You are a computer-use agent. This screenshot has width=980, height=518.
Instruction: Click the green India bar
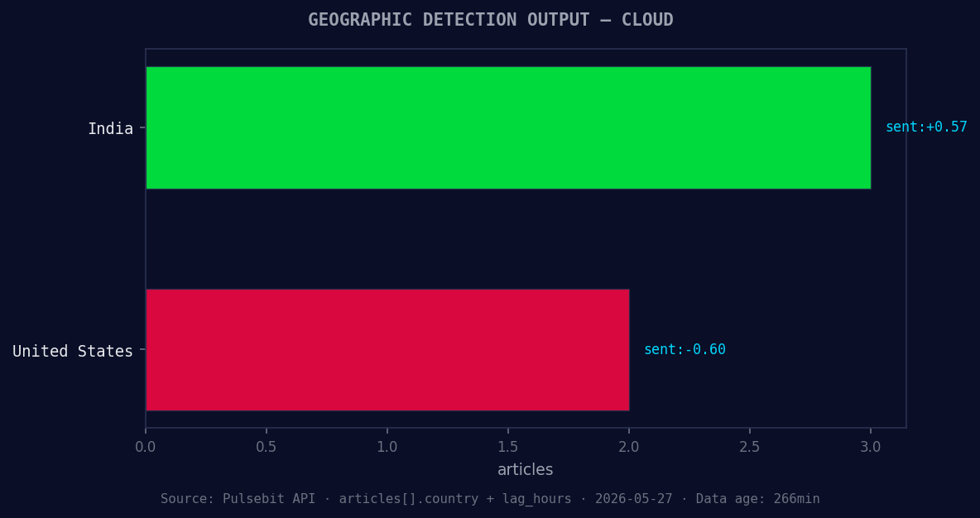(x=508, y=127)
